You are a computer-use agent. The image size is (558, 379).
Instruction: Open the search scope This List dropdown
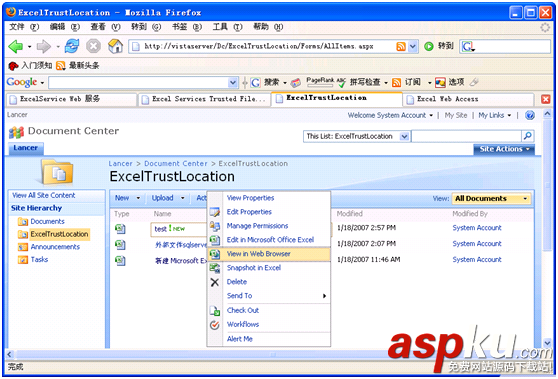pos(404,136)
